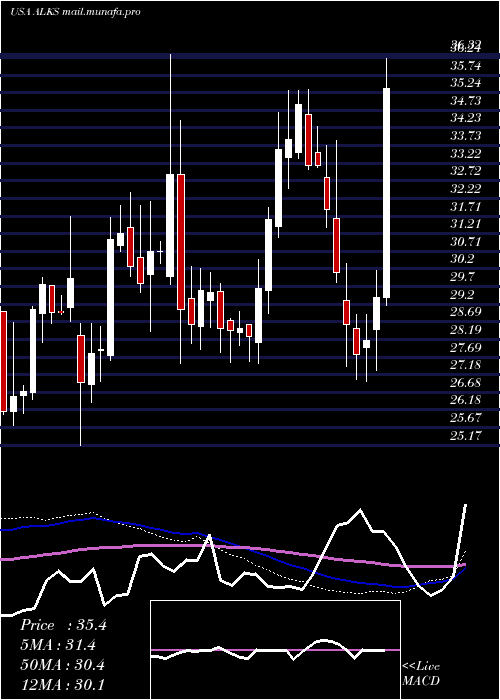Click the 27.18 price axis label

click(x=466, y=365)
